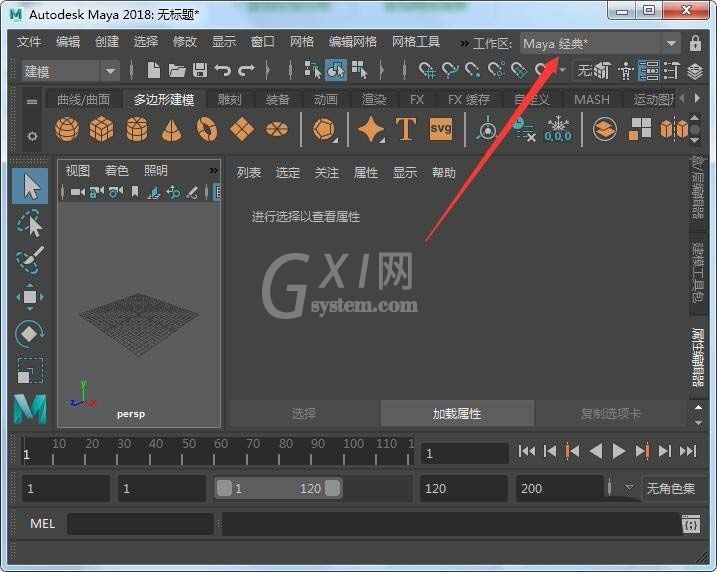Image resolution: width=717 pixels, height=572 pixels.
Task: Click the 复制选项卡 button
Action: point(610,414)
